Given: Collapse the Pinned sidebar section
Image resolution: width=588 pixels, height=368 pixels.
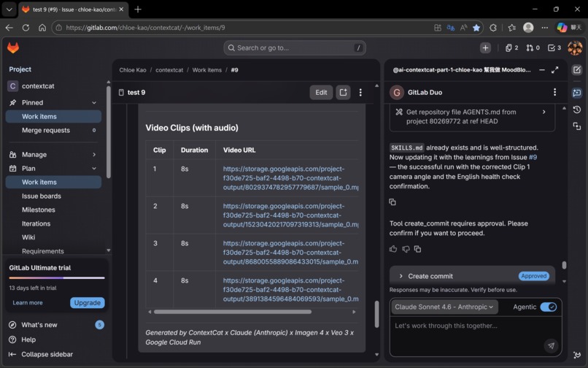Looking at the screenshot, I should pos(94,102).
